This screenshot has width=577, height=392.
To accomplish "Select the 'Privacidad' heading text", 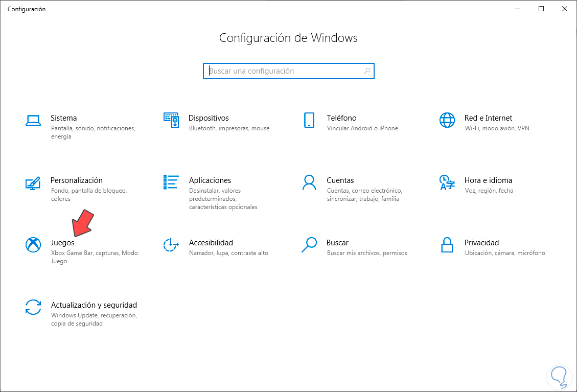I will (x=481, y=243).
